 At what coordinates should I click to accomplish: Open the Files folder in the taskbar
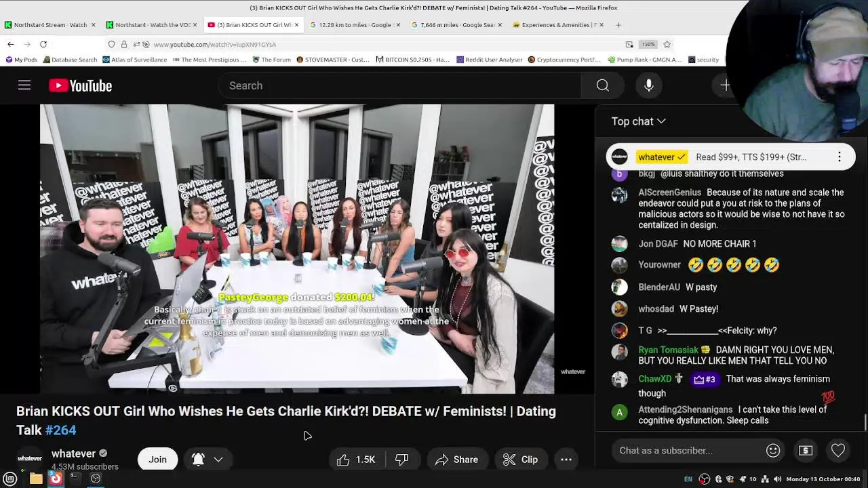(36, 479)
